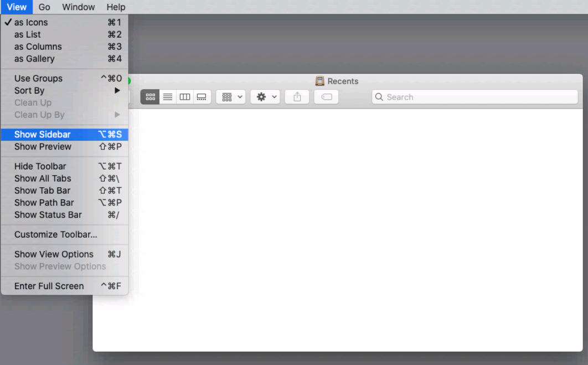Toggle Show Tab Bar
588x365 pixels.
64,191
